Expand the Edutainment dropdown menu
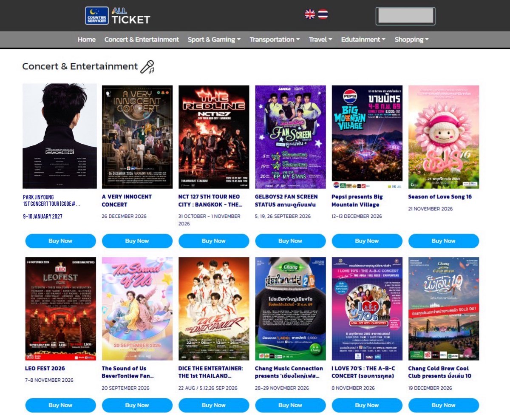The height and width of the screenshot is (420, 510). (x=363, y=40)
